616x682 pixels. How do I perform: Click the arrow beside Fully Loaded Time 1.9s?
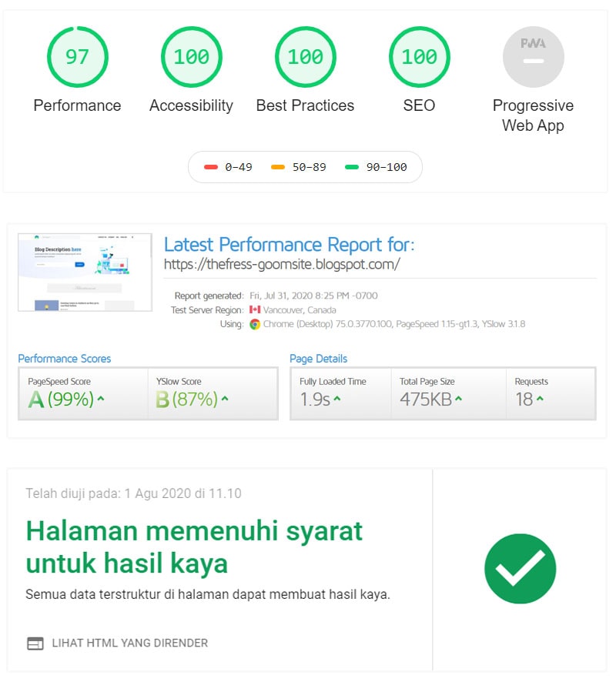337,399
